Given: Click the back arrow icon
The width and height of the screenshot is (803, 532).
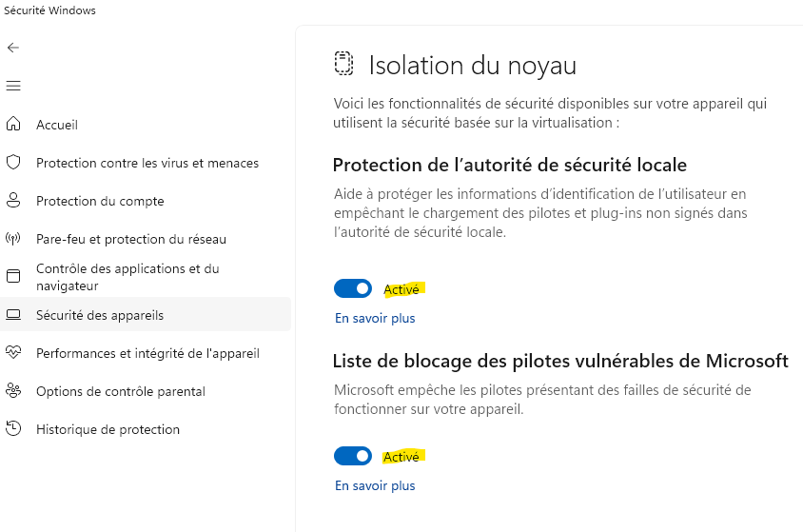Looking at the screenshot, I should point(13,48).
